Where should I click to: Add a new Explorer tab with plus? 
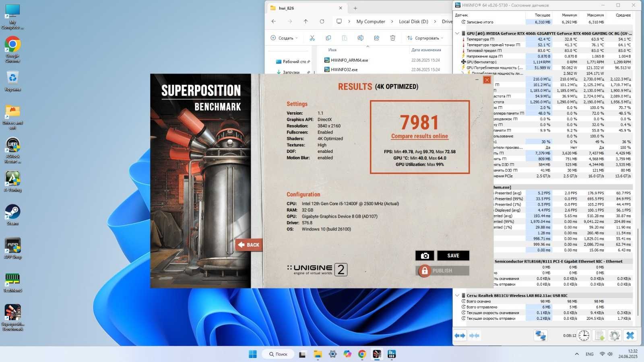point(355,8)
